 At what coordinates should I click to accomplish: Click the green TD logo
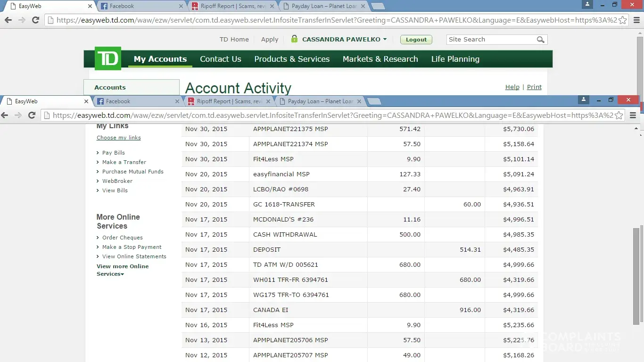(108, 58)
